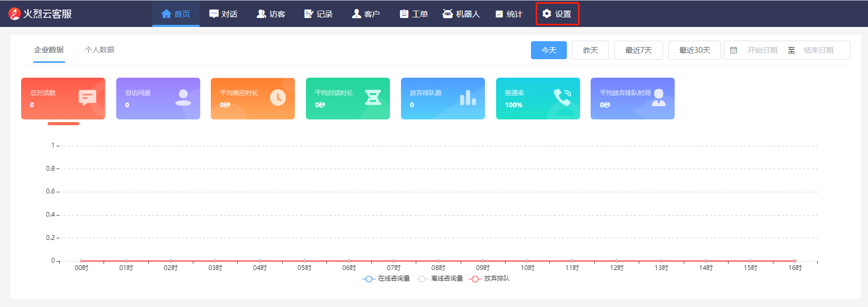Open the 客户 customers menu
This screenshot has width=868, height=307.
click(366, 14)
